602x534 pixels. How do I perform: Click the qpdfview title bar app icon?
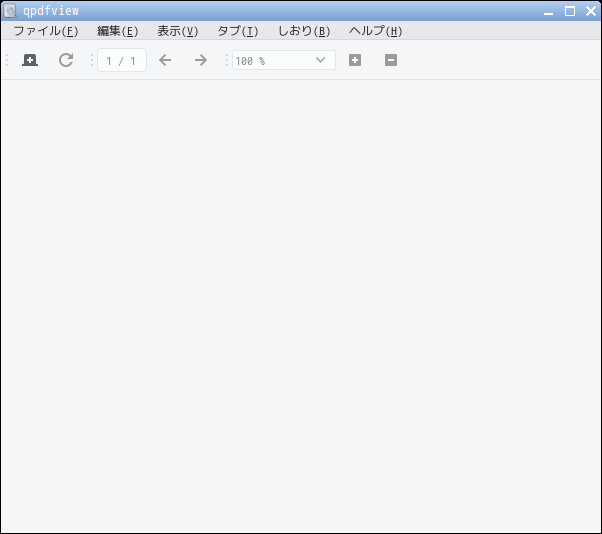[10, 11]
